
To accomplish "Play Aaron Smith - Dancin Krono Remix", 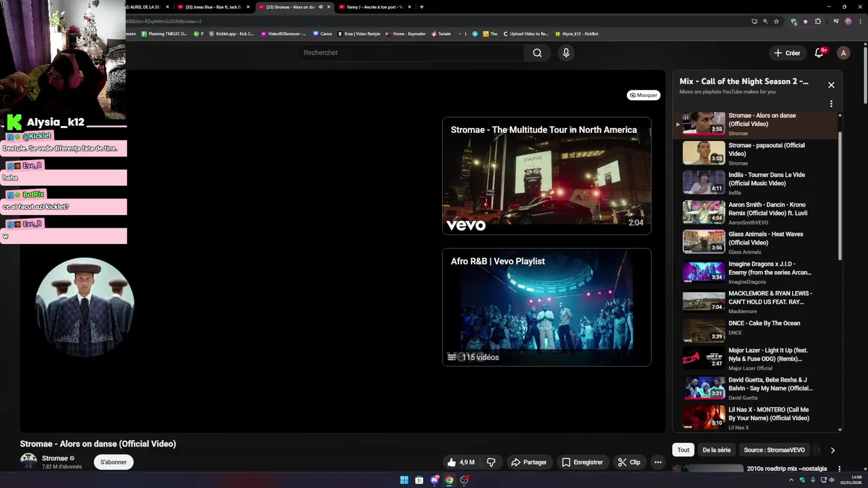I will point(756,213).
